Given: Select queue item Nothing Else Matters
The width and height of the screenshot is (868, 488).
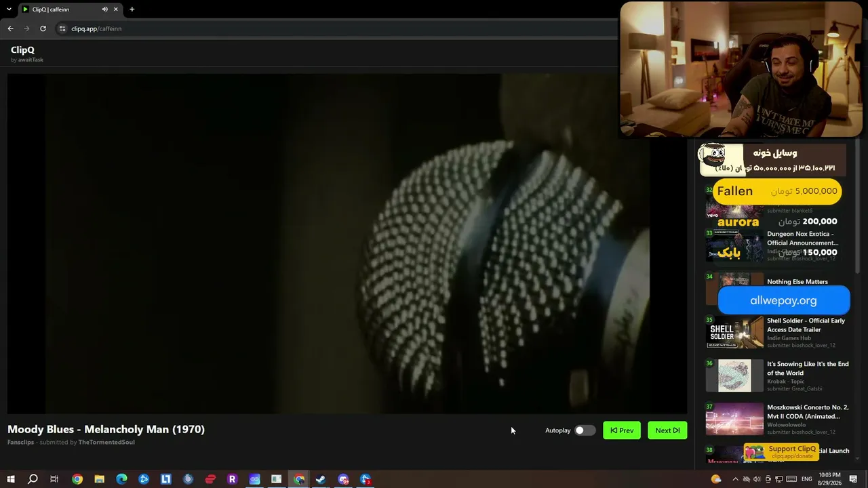Looking at the screenshot, I should pyautogui.click(x=797, y=282).
